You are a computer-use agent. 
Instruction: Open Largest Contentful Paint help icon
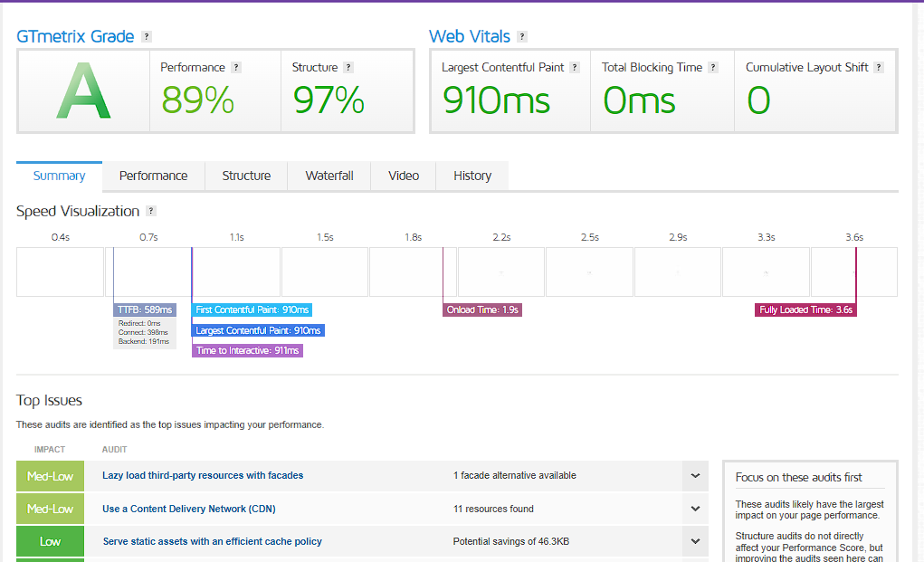click(x=575, y=67)
